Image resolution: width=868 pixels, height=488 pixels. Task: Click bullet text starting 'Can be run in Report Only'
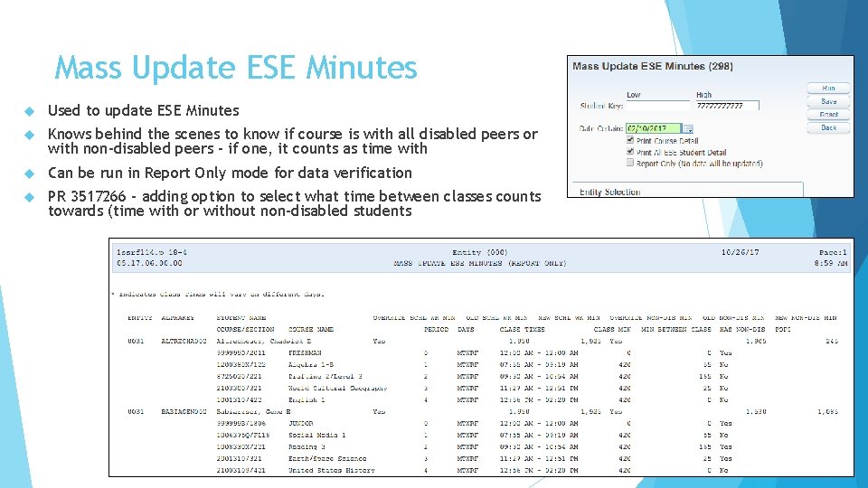pyautogui.click(x=230, y=174)
